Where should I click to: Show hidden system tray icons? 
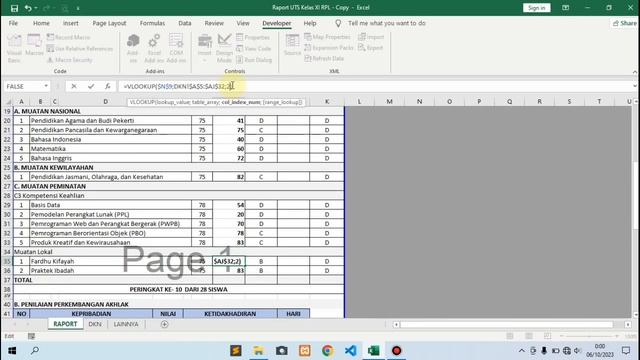(x=522, y=351)
